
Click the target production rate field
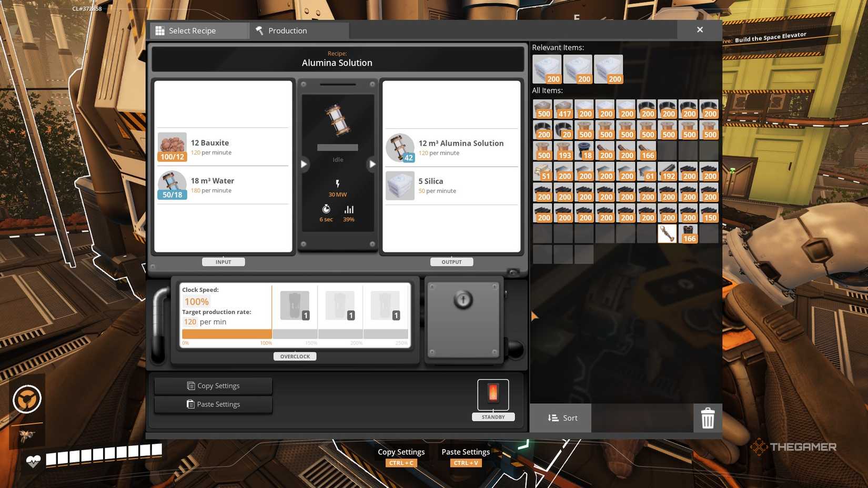click(190, 322)
